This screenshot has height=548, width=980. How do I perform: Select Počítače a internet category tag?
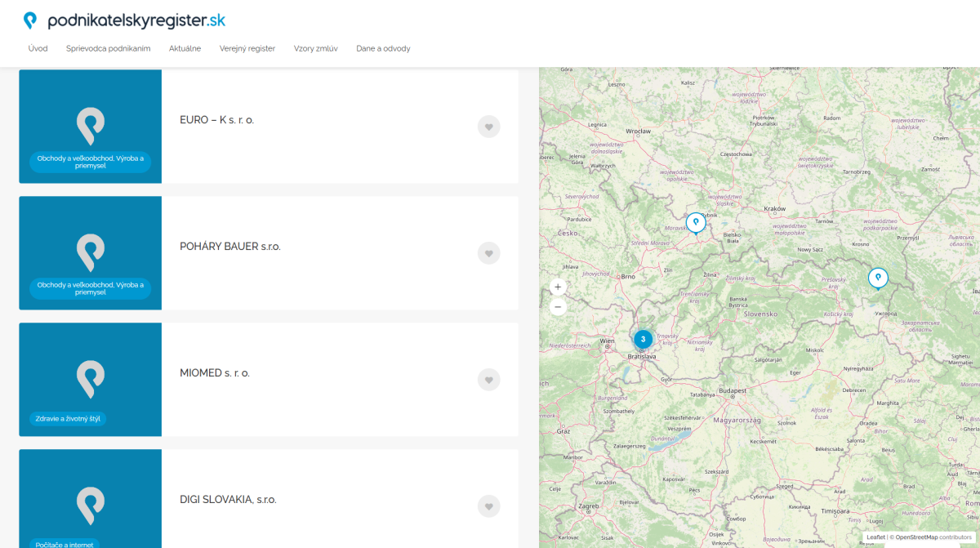point(65,544)
